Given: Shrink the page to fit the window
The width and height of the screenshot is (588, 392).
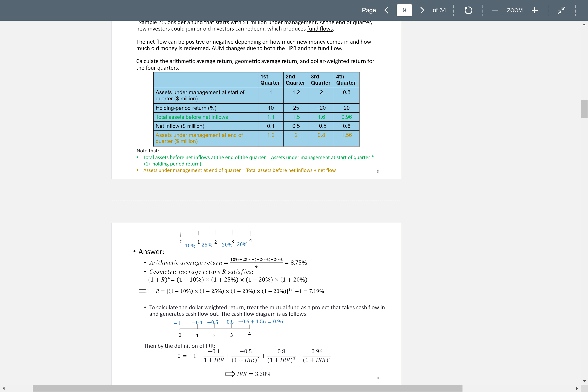Looking at the screenshot, I should tap(561, 10).
